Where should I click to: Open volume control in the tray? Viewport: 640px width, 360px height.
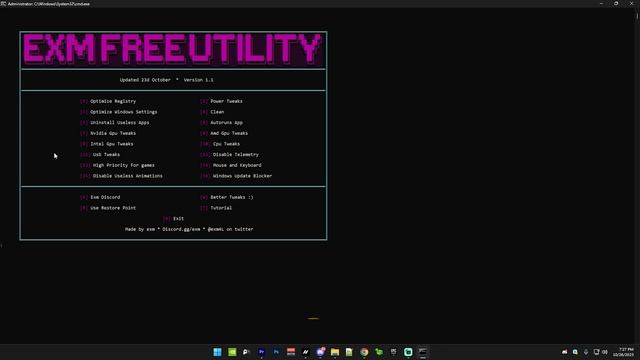(605, 352)
